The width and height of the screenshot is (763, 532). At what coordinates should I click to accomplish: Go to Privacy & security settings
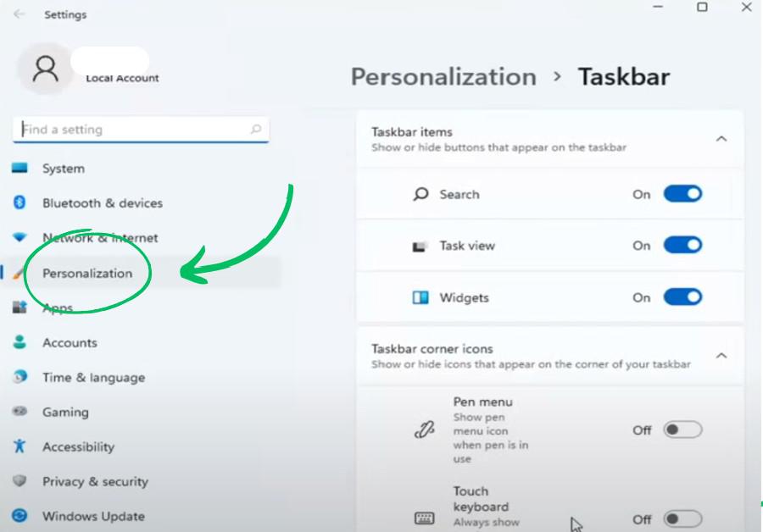tap(95, 481)
